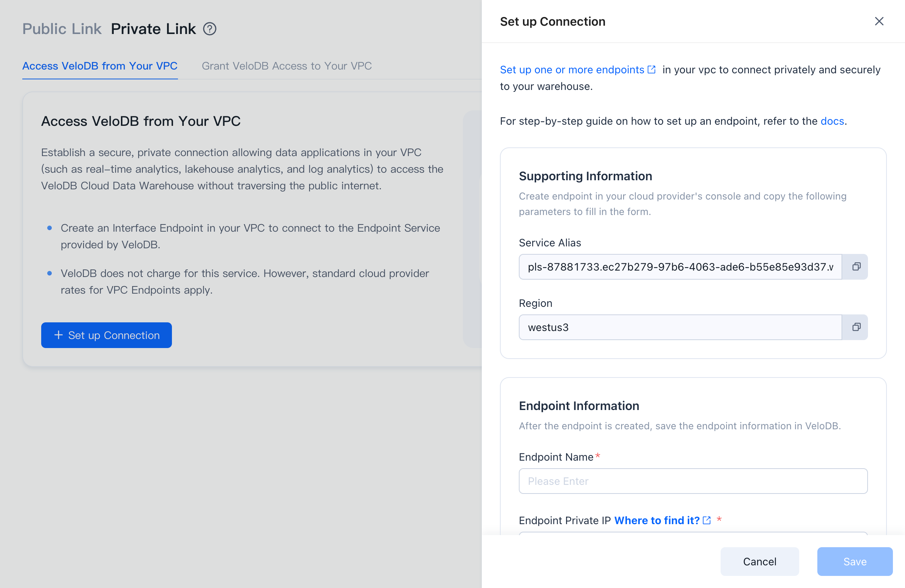Click the Set up Connection button
This screenshot has height=588, width=905.
click(x=106, y=335)
